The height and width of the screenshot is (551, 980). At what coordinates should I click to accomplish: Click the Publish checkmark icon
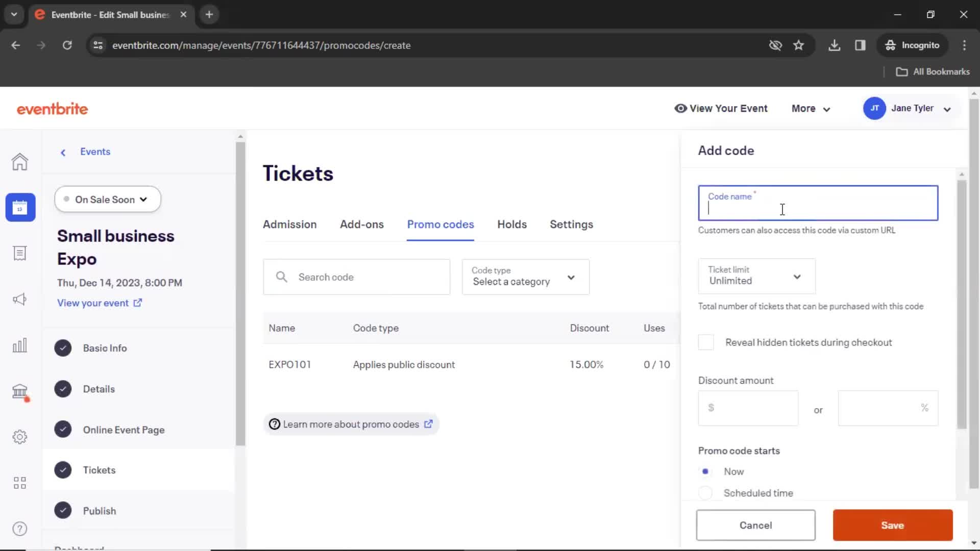click(x=63, y=511)
